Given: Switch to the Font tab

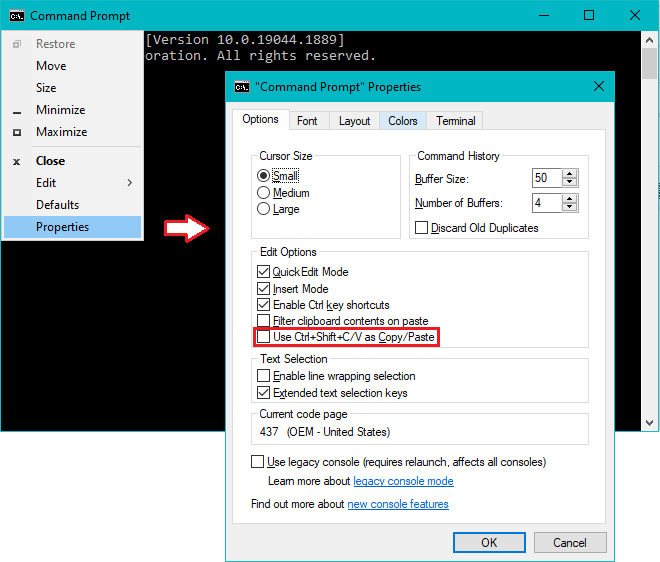Looking at the screenshot, I should tap(307, 121).
